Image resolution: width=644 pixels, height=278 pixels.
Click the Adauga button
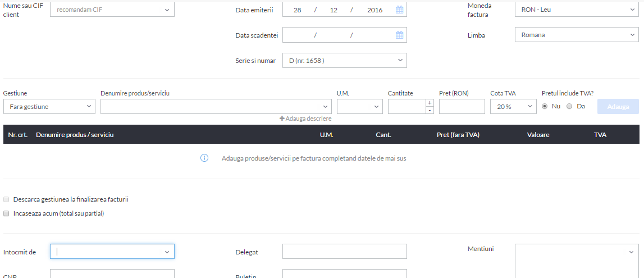click(x=618, y=106)
